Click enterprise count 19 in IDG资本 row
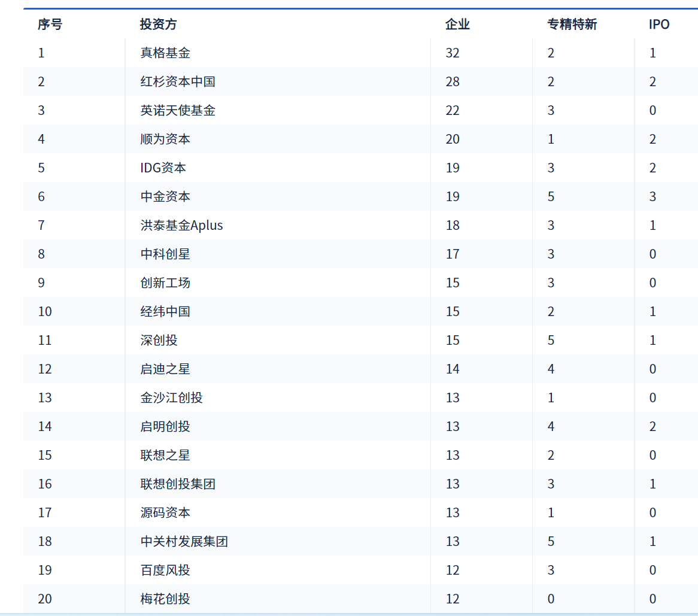This screenshot has width=698, height=616. [x=453, y=168]
